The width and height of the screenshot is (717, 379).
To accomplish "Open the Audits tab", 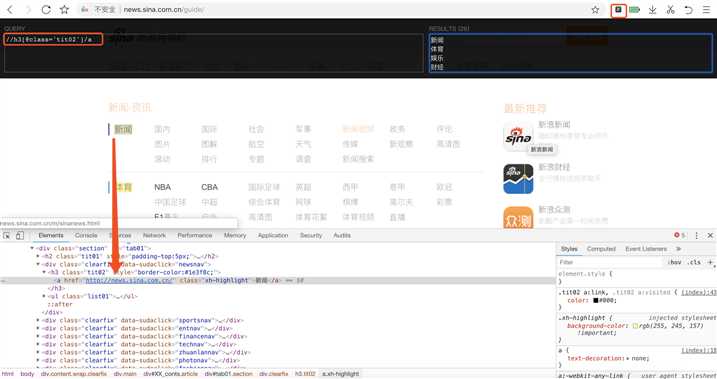I will coord(342,235).
